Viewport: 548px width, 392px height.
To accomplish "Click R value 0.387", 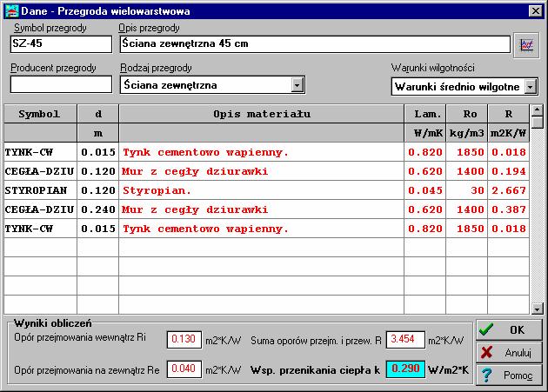I will (508, 209).
